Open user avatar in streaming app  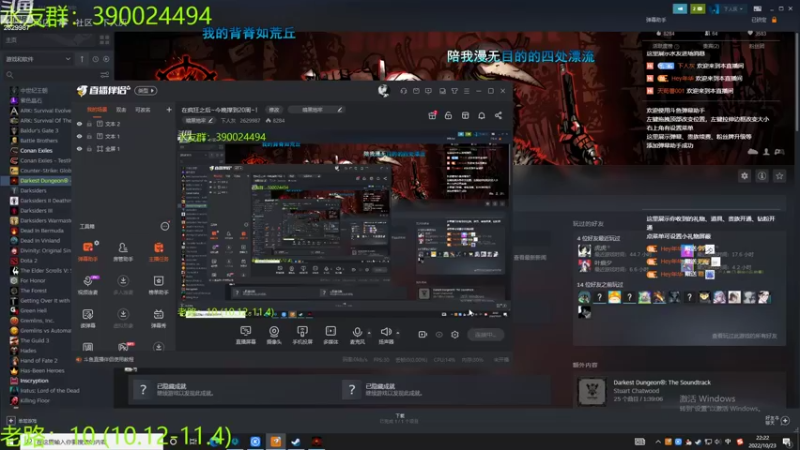(383, 91)
